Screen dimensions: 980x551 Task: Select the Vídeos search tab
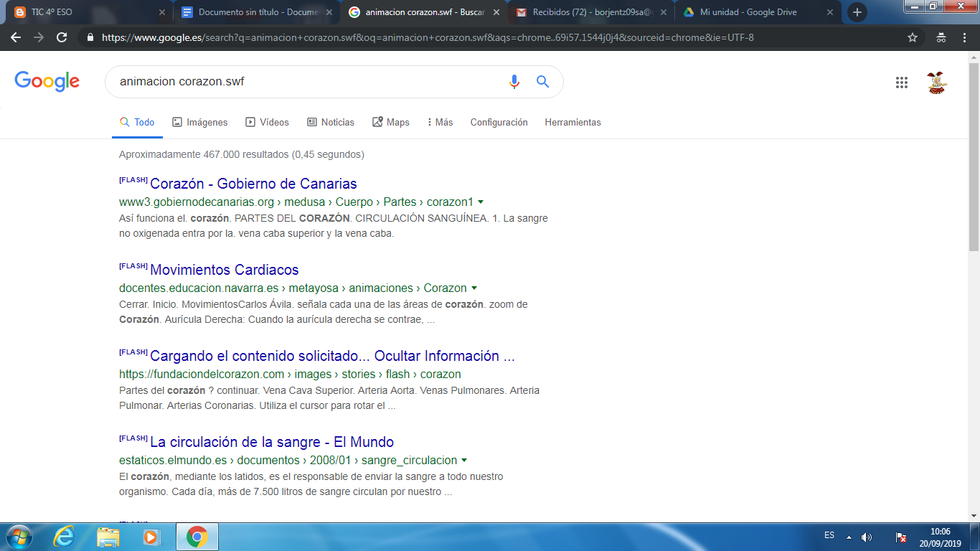pos(267,123)
